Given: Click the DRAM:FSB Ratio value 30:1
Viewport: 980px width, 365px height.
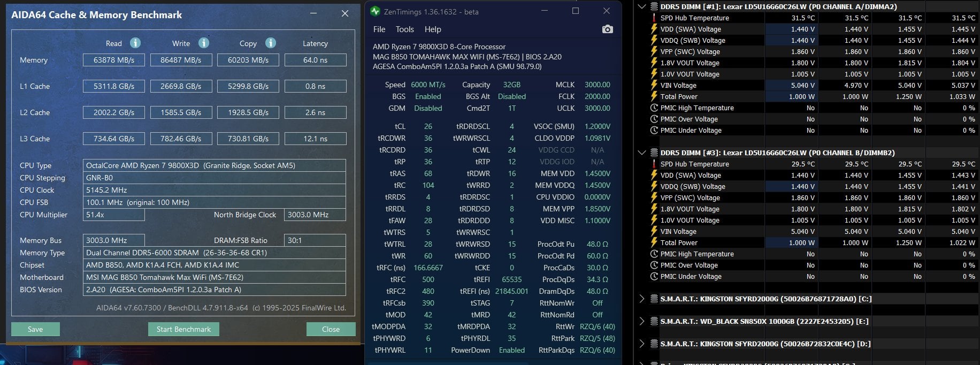Looking at the screenshot, I should pos(315,240).
